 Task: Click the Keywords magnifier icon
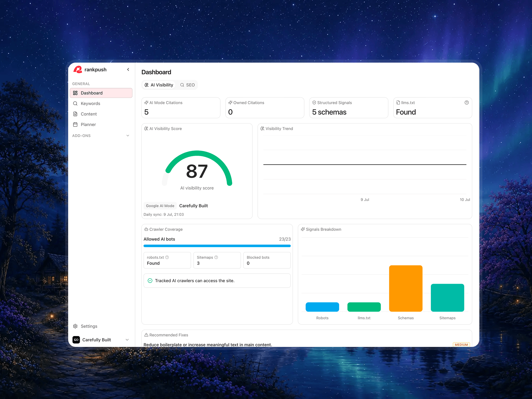pyautogui.click(x=75, y=103)
